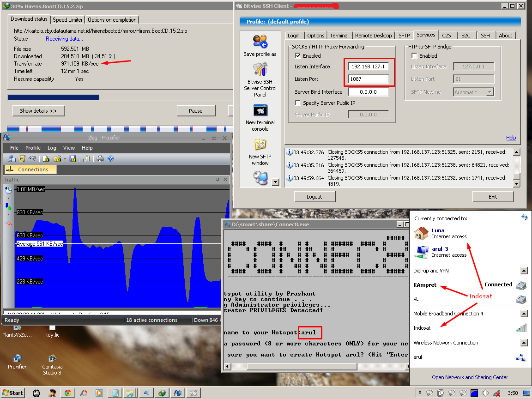Open Options on completion tab

tap(112, 20)
